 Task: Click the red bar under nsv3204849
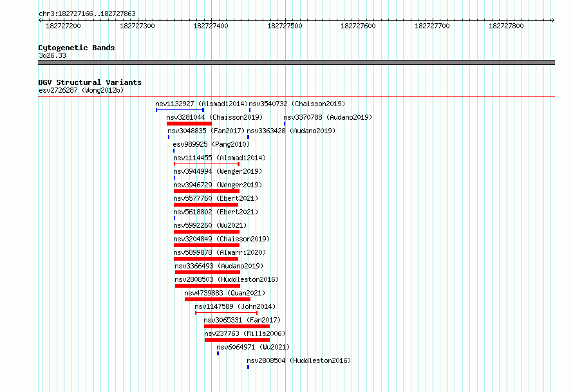pos(207,245)
